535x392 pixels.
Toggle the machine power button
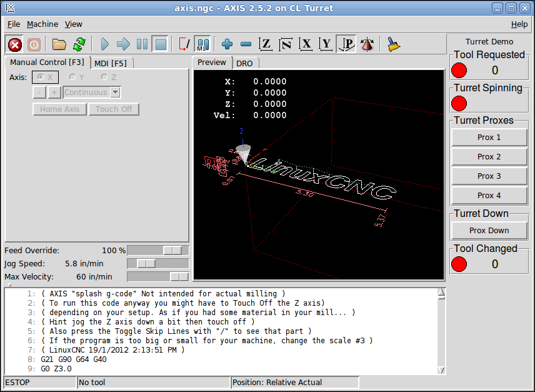34,44
